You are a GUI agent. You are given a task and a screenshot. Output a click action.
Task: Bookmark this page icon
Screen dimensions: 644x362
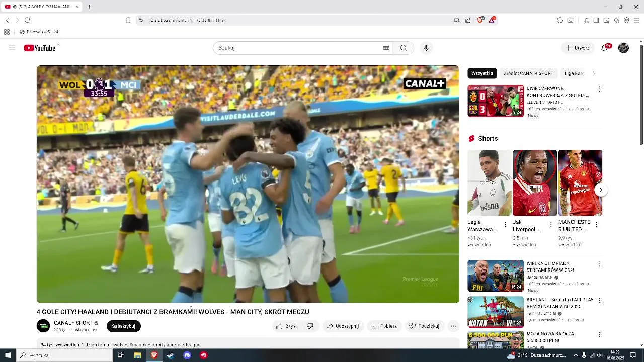click(128, 20)
